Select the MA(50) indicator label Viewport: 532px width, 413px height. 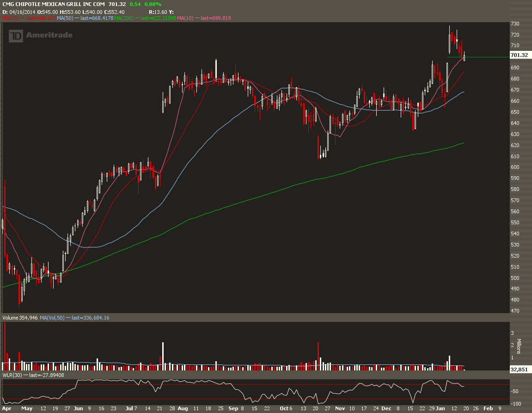tap(65, 18)
